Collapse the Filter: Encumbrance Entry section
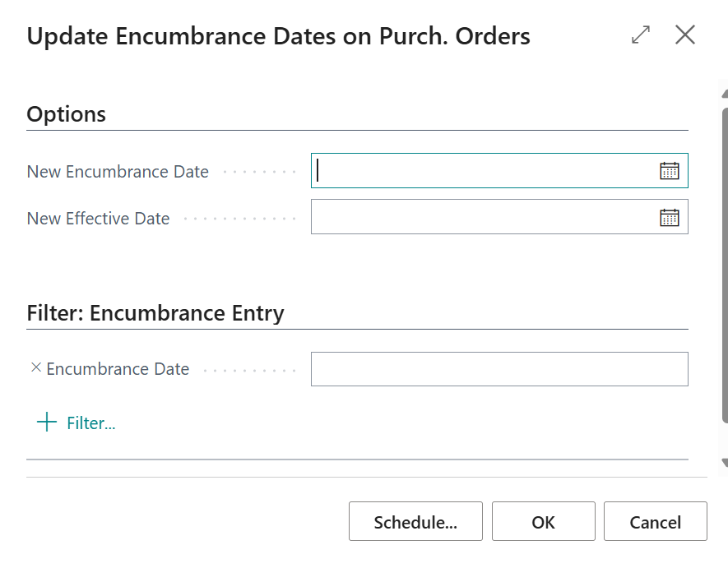The width and height of the screenshot is (728, 568). [155, 313]
